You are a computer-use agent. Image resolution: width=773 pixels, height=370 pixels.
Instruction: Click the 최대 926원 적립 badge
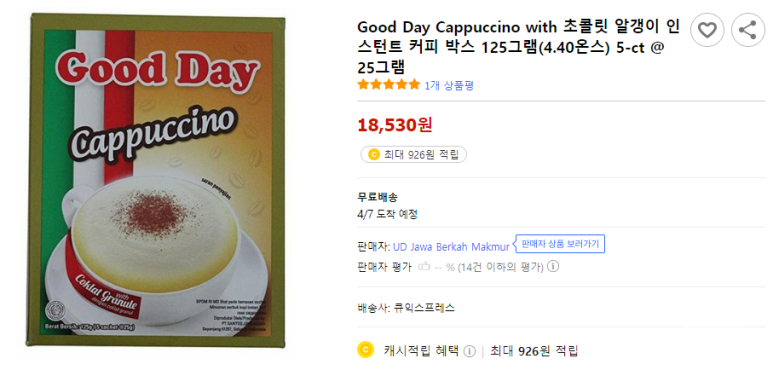pos(414,155)
